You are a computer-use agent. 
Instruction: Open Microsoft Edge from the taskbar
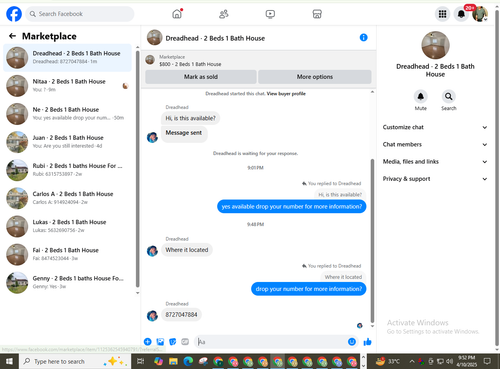[x=188, y=361]
